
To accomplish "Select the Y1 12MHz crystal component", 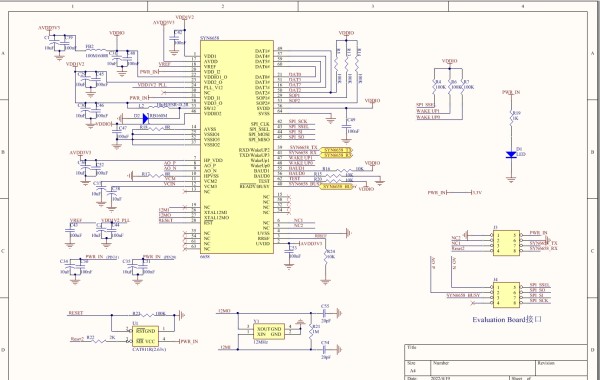I will coord(269,331).
